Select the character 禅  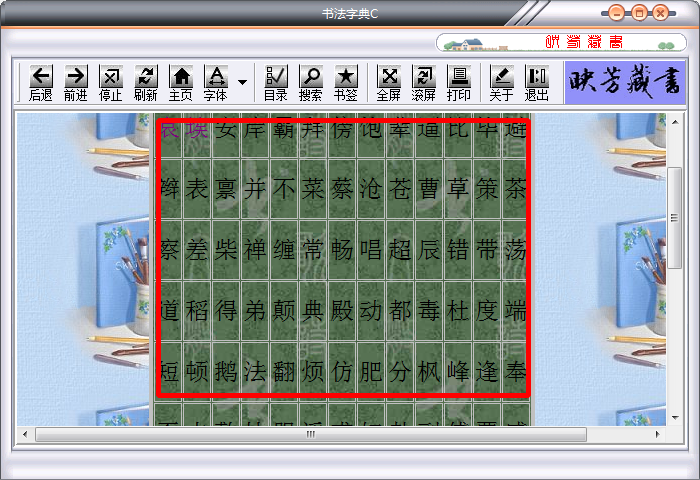(x=255, y=250)
